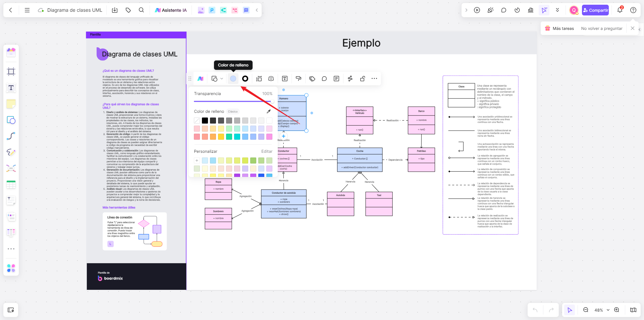
Task: Open the search magnifier icon
Action: coord(141,10)
